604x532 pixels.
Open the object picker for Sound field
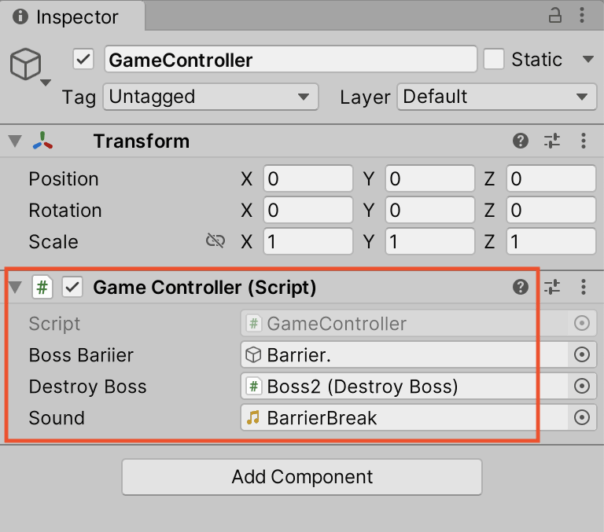point(582,417)
